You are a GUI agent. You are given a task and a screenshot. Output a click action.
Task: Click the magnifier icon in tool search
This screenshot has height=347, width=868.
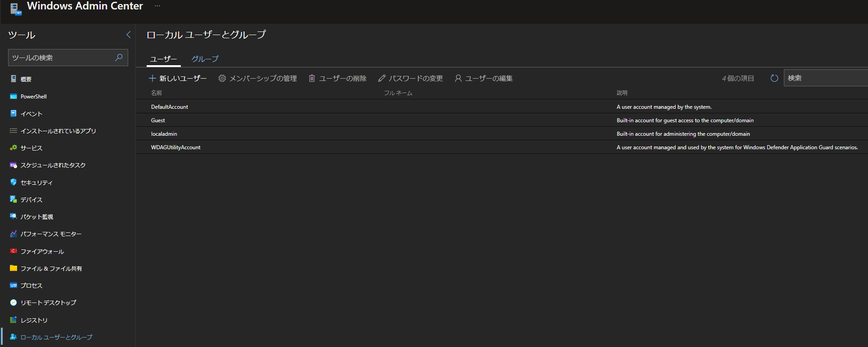(119, 58)
